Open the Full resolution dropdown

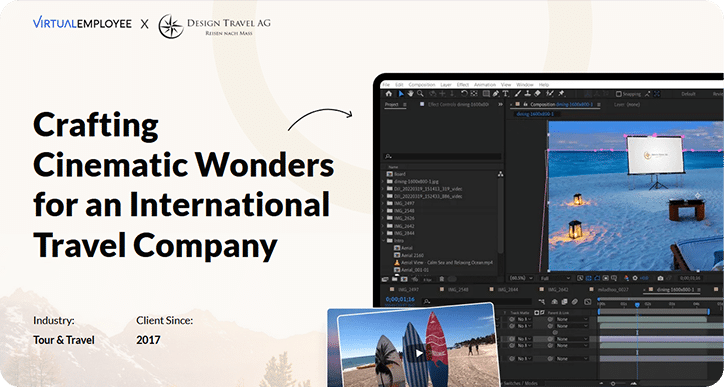pos(555,278)
